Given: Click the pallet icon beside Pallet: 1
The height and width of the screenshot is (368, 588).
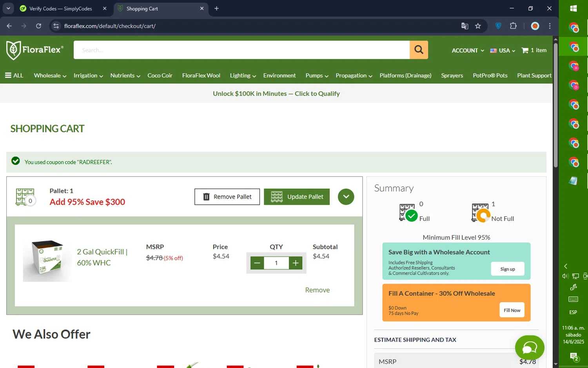Looking at the screenshot, I should point(26,197).
